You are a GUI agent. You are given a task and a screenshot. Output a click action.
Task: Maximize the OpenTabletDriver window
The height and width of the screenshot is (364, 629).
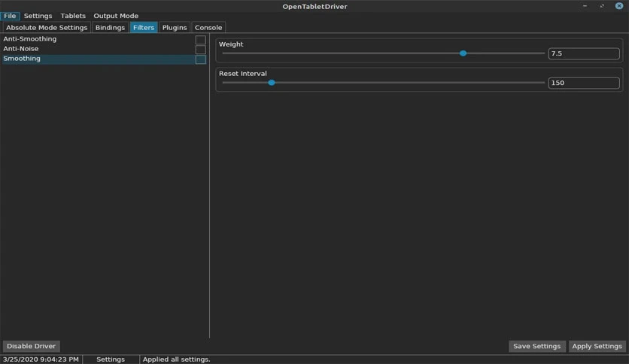tap(602, 6)
